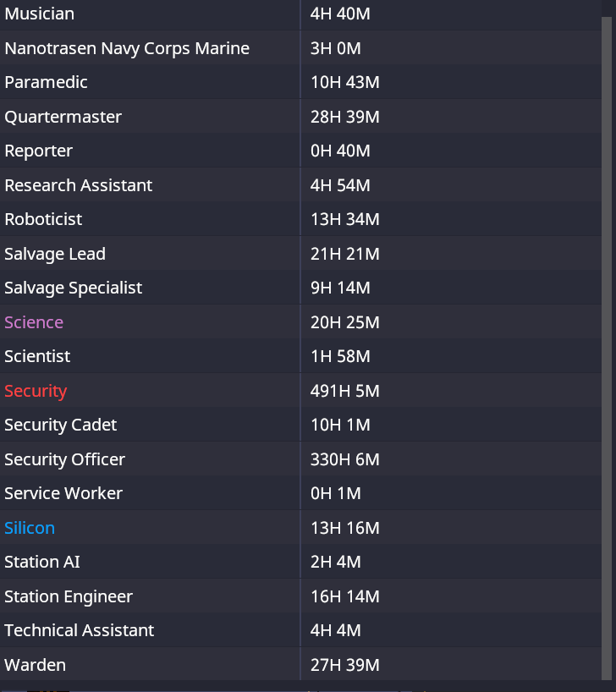Click the Roboticist role name
616x692 pixels.
tap(43, 220)
